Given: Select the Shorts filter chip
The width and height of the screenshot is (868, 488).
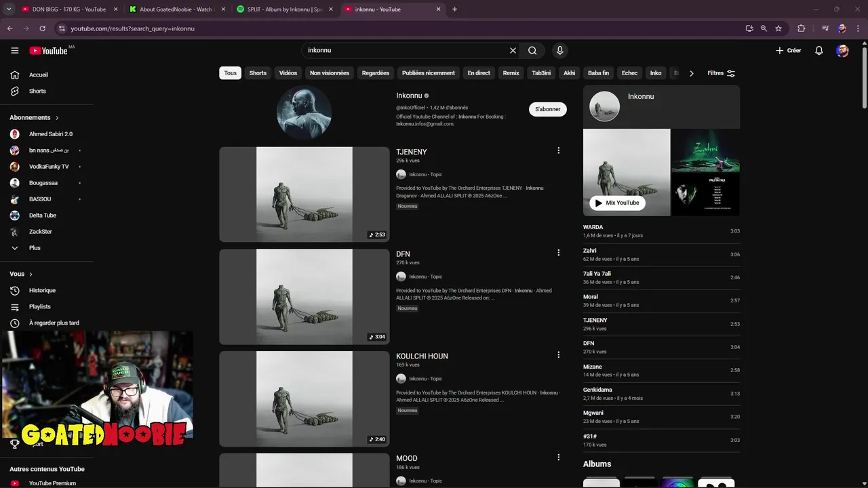Looking at the screenshot, I should pyautogui.click(x=258, y=73).
